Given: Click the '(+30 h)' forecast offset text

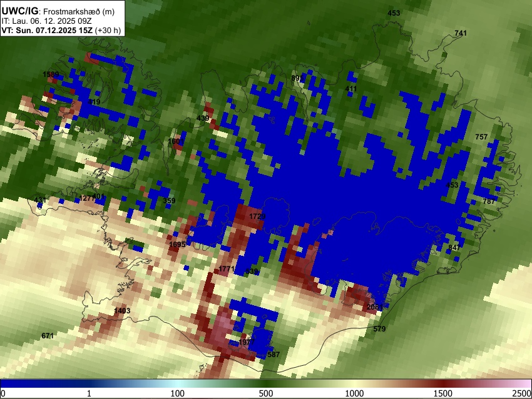Looking at the screenshot, I should pyautogui.click(x=108, y=30).
